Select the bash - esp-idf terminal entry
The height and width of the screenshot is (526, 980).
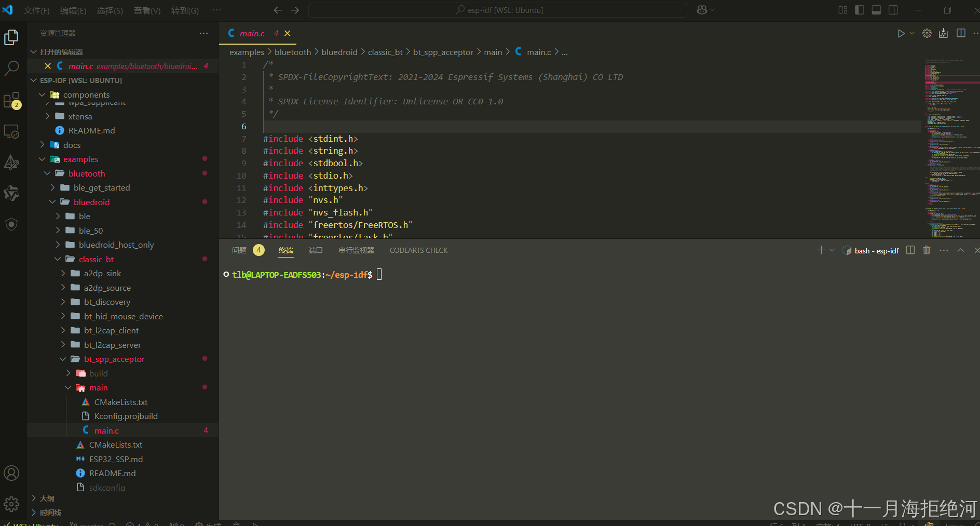(870, 251)
